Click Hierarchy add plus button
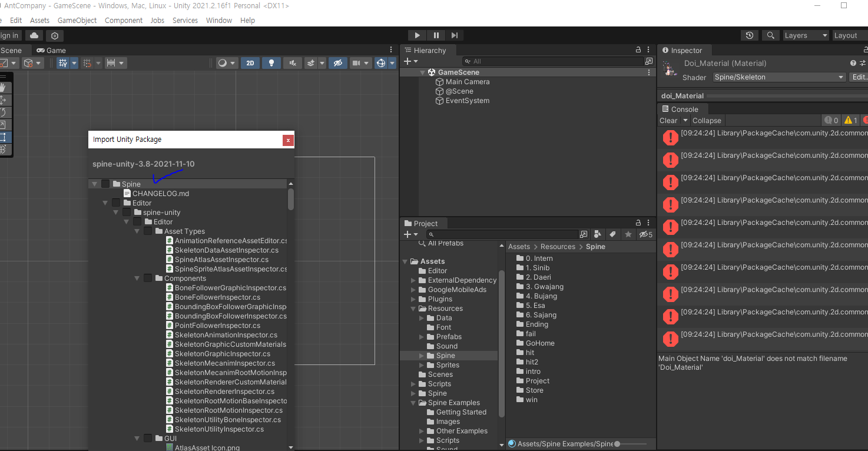The image size is (868, 451). (x=408, y=61)
